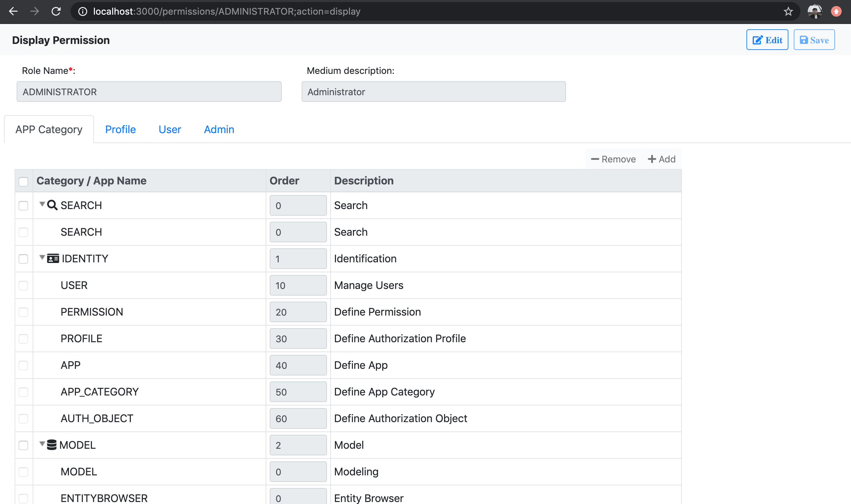Click the search magnifier icon beside SEARCH category
Image resolution: width=851 pixels, height=504 pixels.
click(52, 205)
